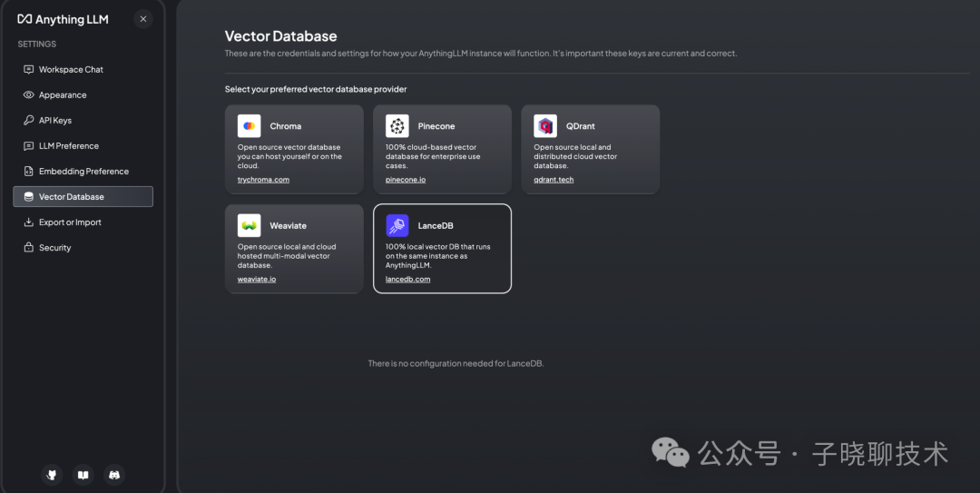Choose Pinecone provider card
This screenshot has height=493, width=980.
pos(443,149)
